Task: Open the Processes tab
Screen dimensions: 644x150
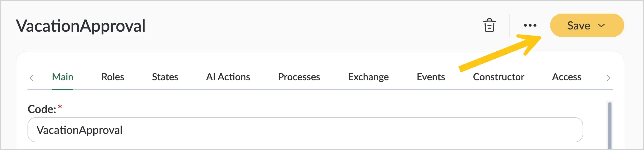Action: (299, 77)
